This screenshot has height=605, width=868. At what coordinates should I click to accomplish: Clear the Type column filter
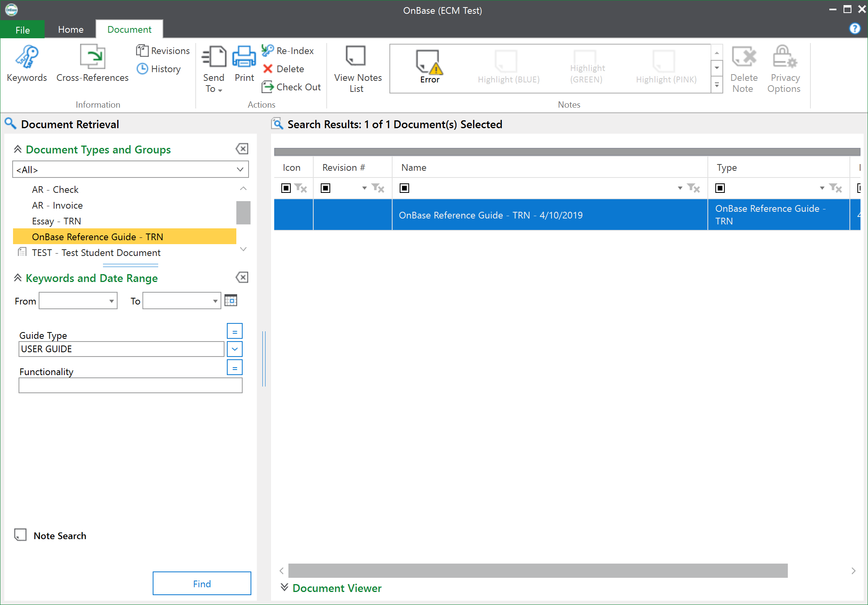[x=836, y=188]
